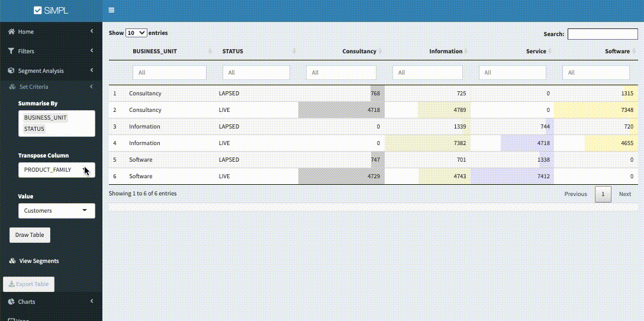Click the 701 Information cell
Image resolution: width=644 pixels, height=321 pixels.
(x=427, y=159)
